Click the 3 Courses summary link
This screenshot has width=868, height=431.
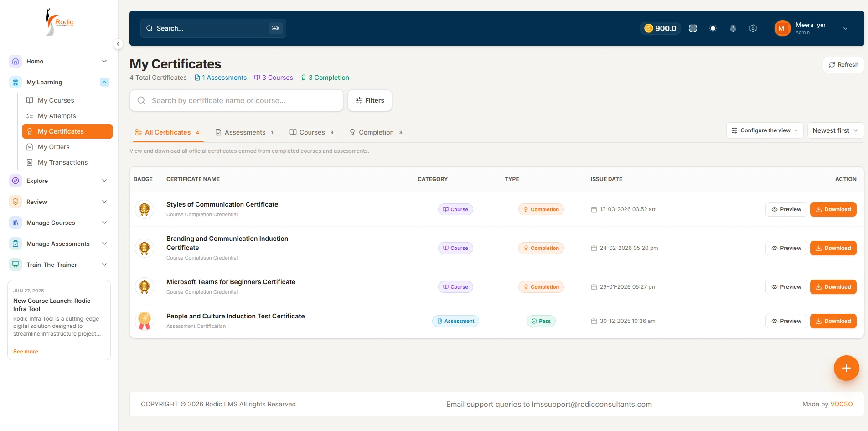pyautogui.click(x=274, y=78)
